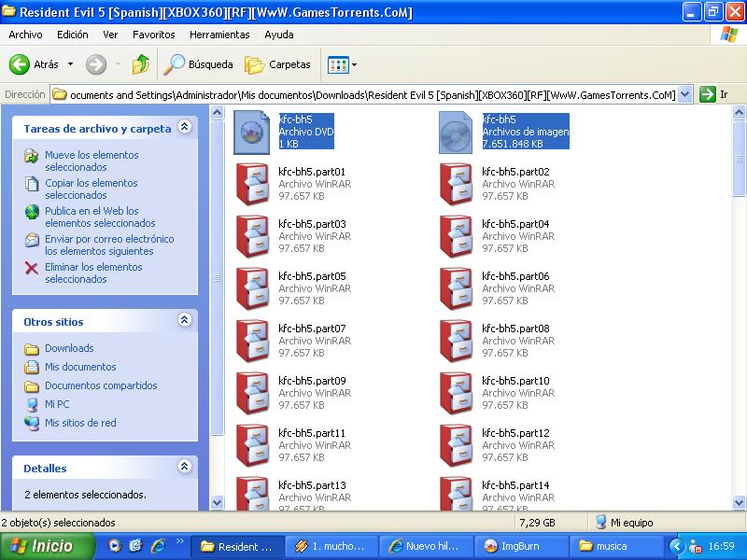The width and height of the screenshot is (747, 560).
Task: Switch to the ImgBurn taskbar button
Action: 521,546
